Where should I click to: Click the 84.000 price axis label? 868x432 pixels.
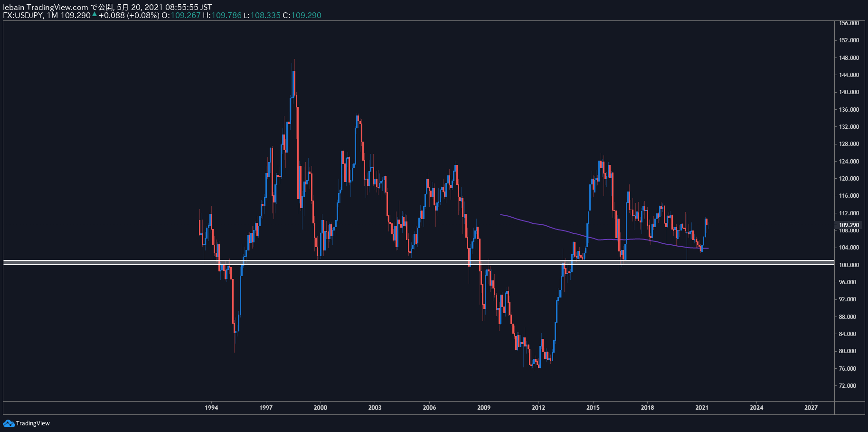point(848,334)
